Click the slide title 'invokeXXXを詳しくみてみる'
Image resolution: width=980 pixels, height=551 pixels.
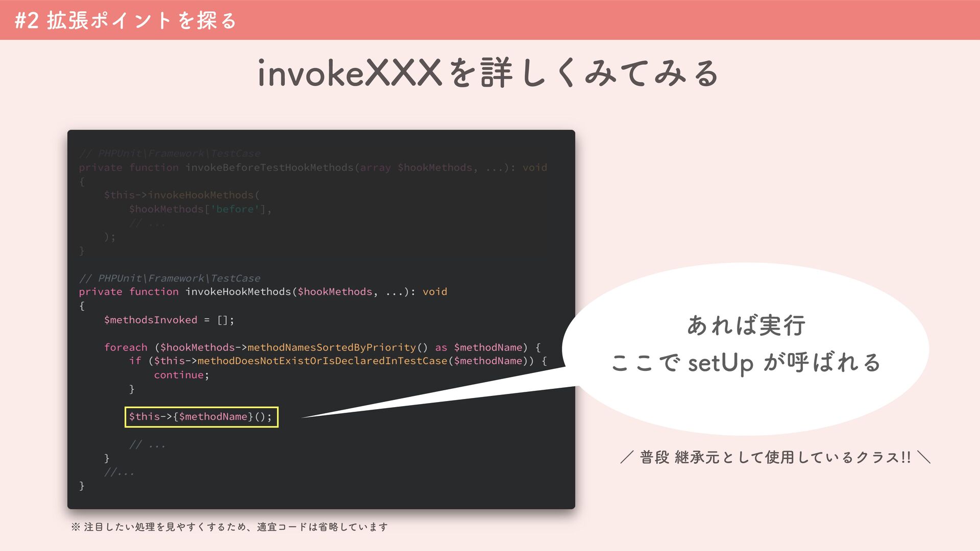pyautogui.click(x=488, y=73)
